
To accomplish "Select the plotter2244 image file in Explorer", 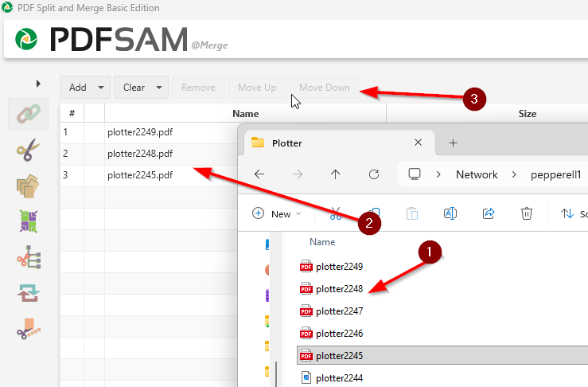I will [339, 378].
